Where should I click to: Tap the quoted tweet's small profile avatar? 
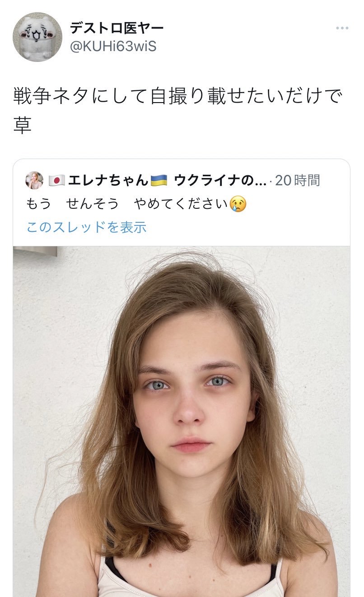pyautogui.click(x=34, y=180)
